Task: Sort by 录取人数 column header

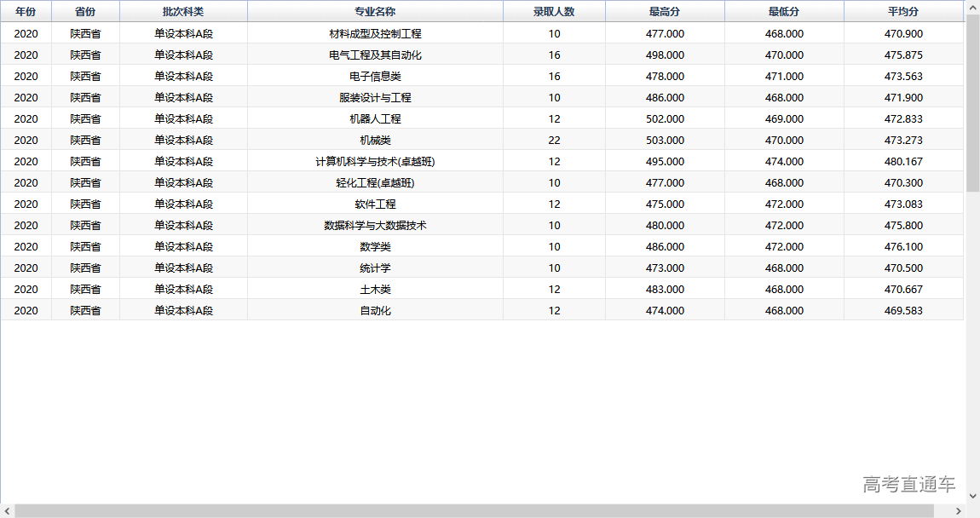Action: (x=554, y=11)
